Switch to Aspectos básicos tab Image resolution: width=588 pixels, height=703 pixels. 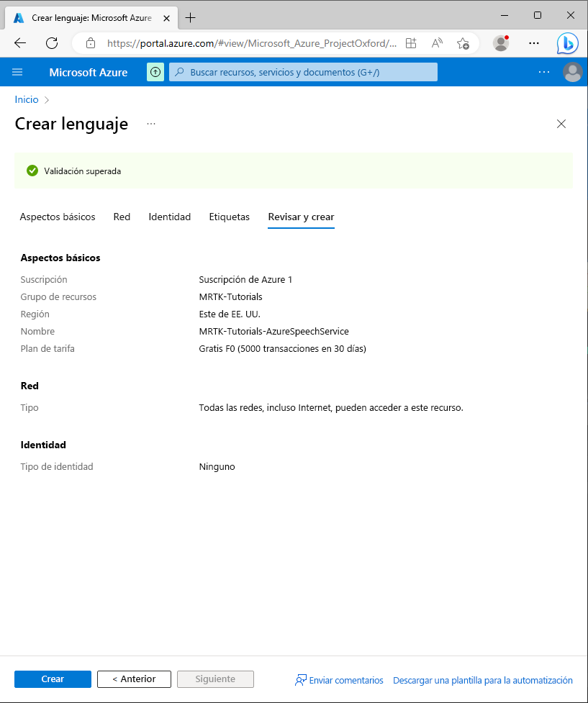coord(58,217)
